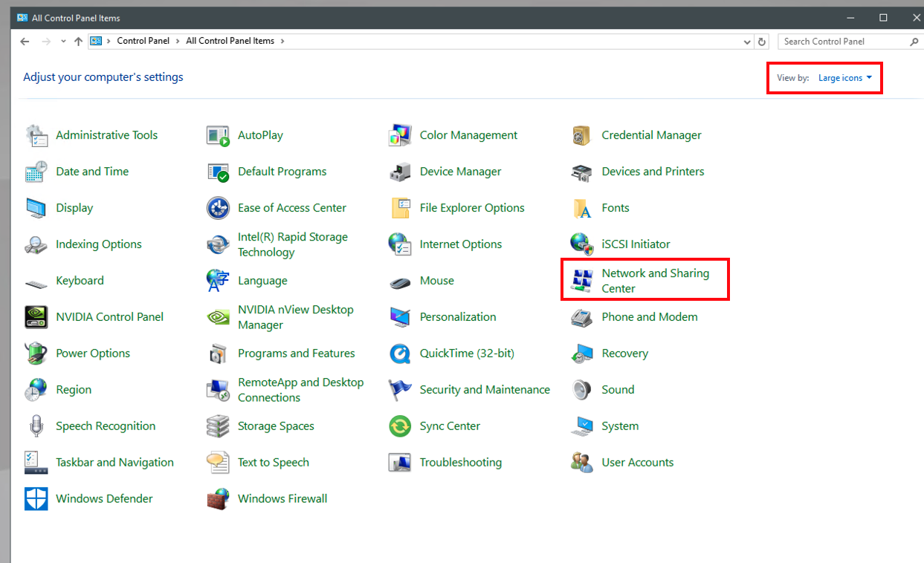The height and width of the screenshot is (563, 924).
Task: Open the Windows Firewall brick wall icon
Action: pyautogui.click(x=218, y=499)
